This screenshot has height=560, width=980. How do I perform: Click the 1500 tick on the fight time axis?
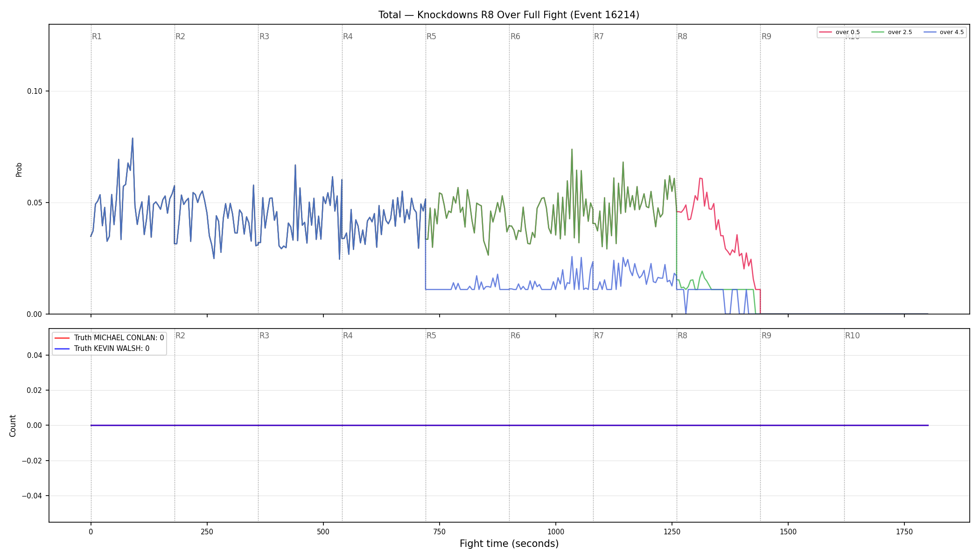[x=788, y=532]
